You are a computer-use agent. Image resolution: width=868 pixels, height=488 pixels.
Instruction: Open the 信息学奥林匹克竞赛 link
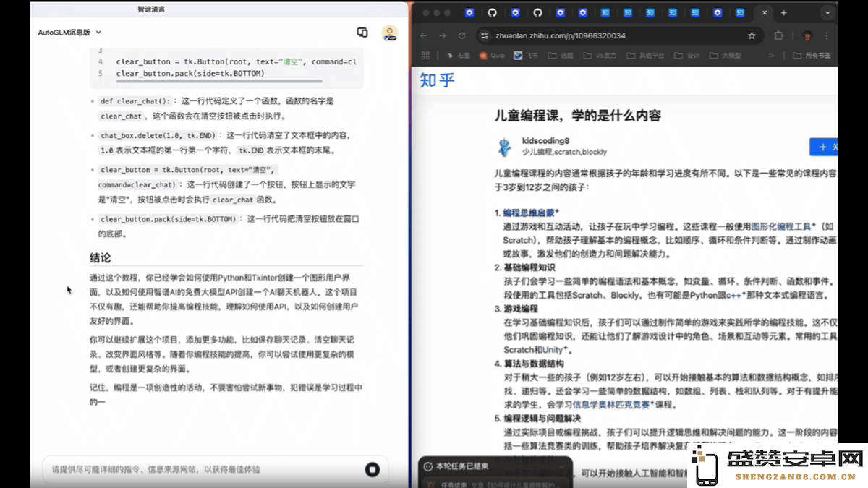coord(613,404)
